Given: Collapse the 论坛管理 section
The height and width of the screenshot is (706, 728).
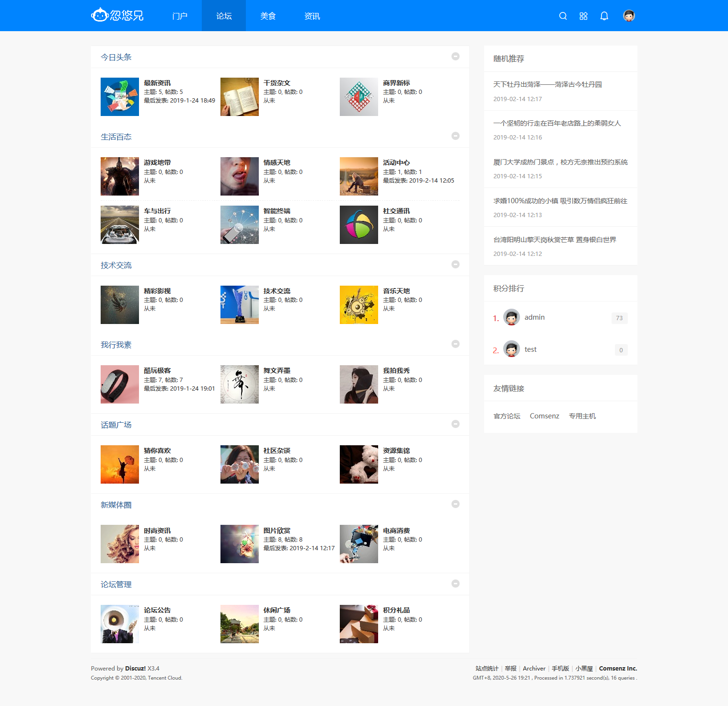Looking at the screenshot, I should (456, 583).
